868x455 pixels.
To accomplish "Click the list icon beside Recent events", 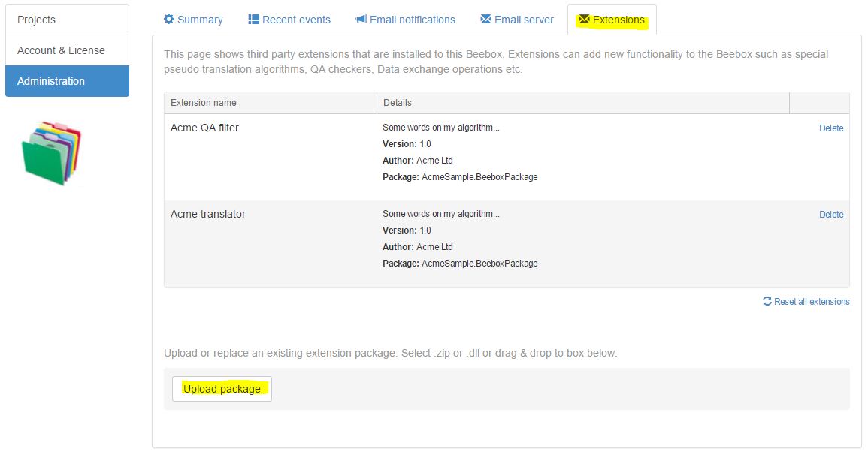I will (x=254, y=20).
